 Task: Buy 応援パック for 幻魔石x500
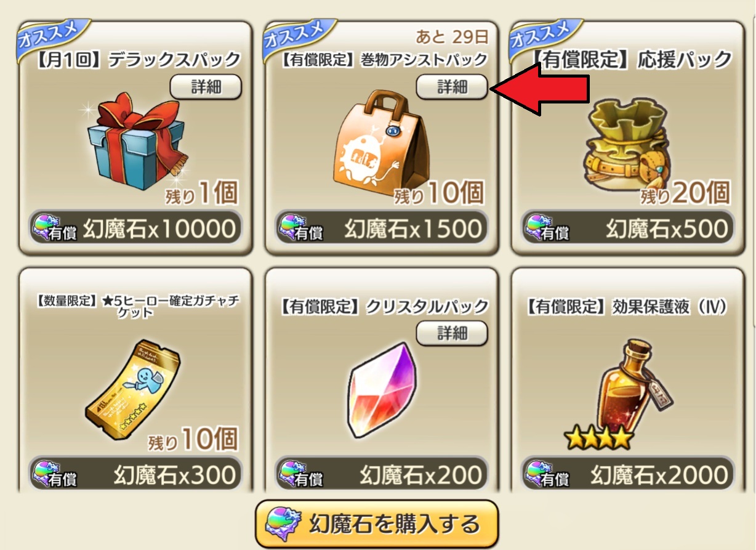click(627, 228)
